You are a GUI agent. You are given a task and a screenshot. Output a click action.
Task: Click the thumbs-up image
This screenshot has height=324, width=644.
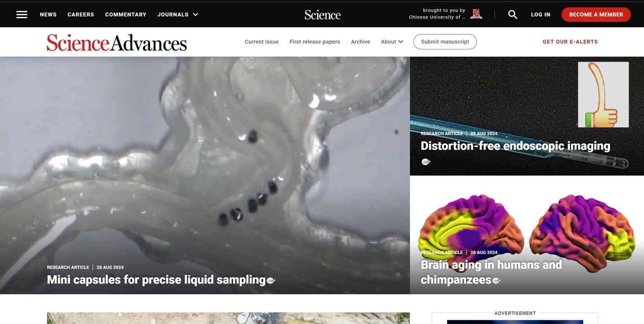[x=603, y=95]
